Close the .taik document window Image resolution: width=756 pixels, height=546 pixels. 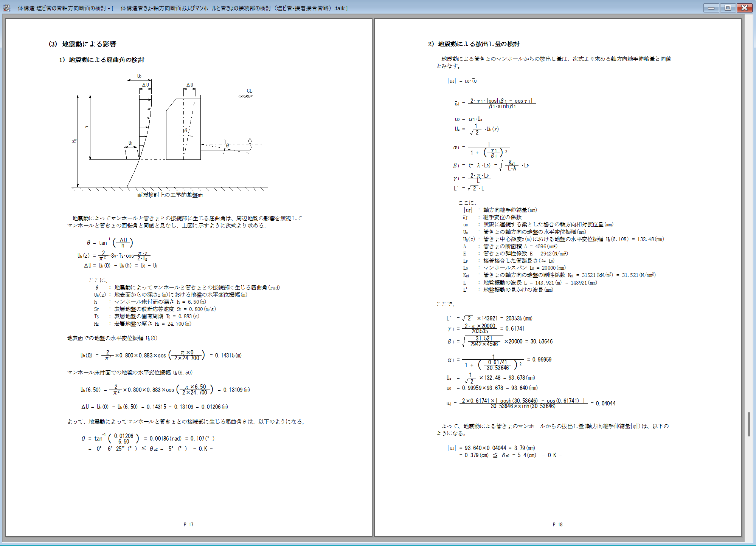[x=744, y=8]
